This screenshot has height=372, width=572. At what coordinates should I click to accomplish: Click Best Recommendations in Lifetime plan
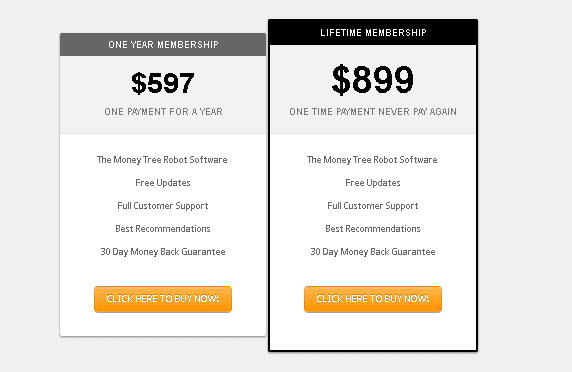coord(373,229)
